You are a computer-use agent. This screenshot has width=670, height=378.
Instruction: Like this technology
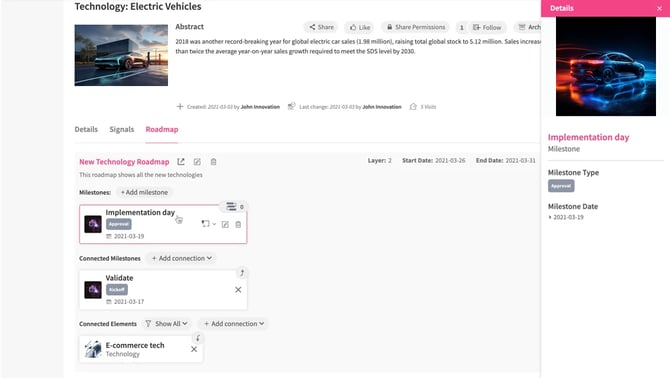tap(360, 27)
